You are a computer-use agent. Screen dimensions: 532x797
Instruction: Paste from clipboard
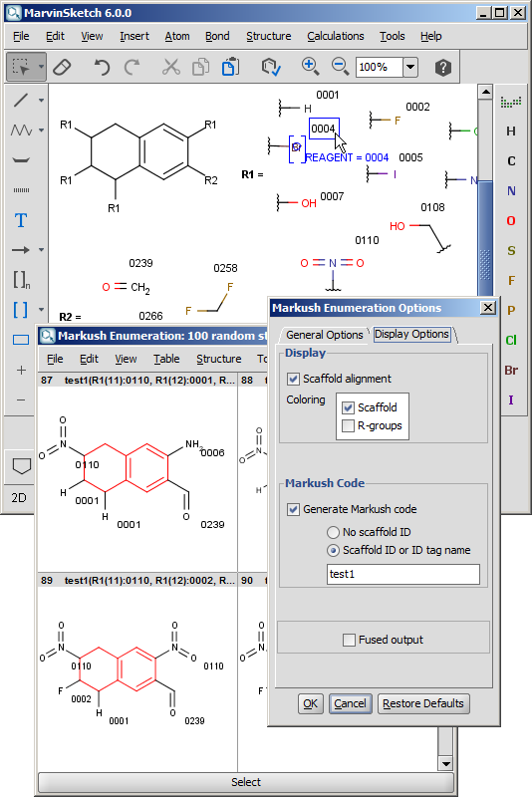point(230,67)
